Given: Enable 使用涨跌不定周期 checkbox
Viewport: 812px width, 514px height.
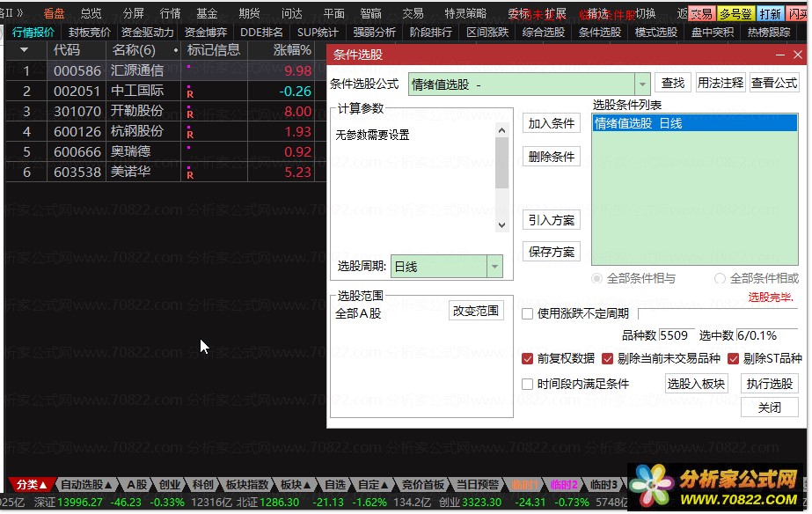Looking at the screenshot, I should point(528,313).
